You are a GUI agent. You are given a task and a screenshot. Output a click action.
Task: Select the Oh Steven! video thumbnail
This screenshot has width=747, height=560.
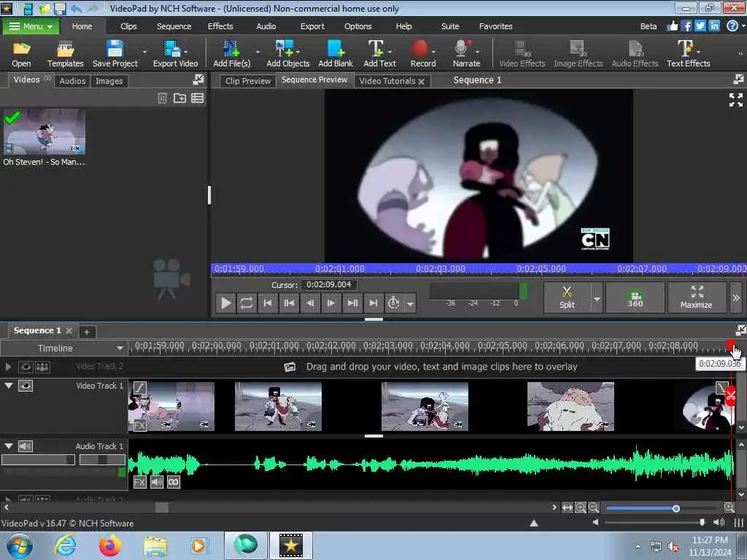click(x=44, y=131)
